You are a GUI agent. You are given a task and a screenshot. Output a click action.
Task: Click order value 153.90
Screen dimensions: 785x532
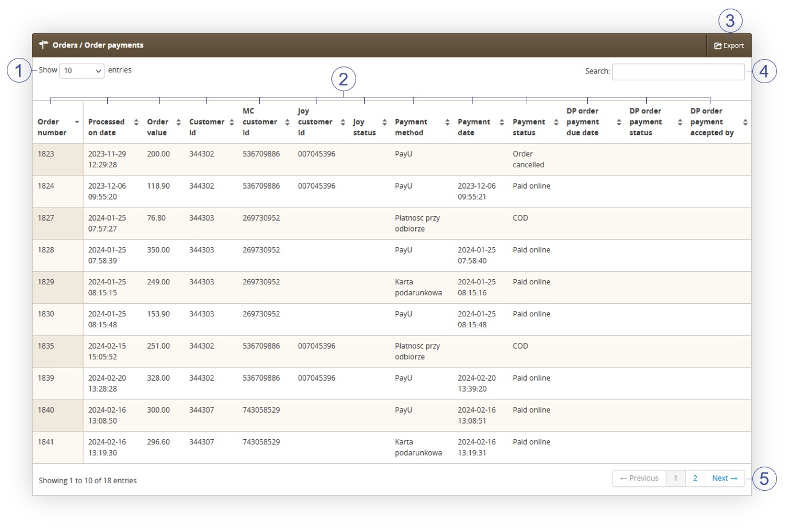coord(158,314)
